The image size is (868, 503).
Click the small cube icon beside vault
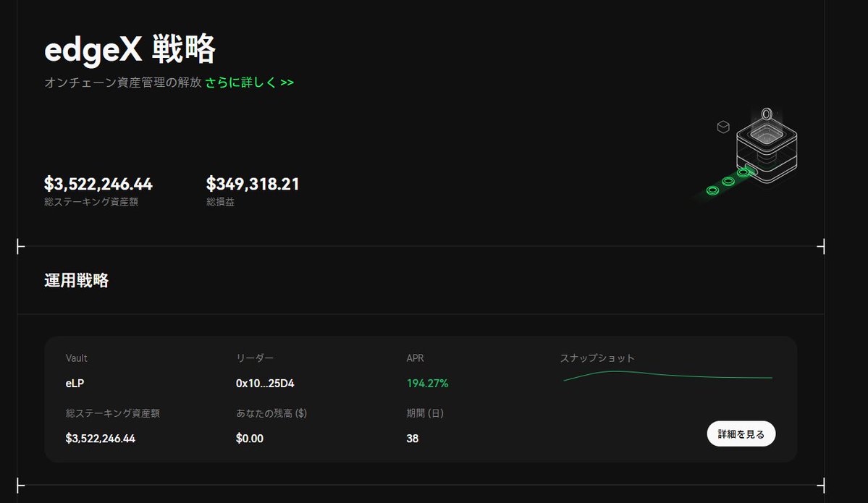click(723, 127)
